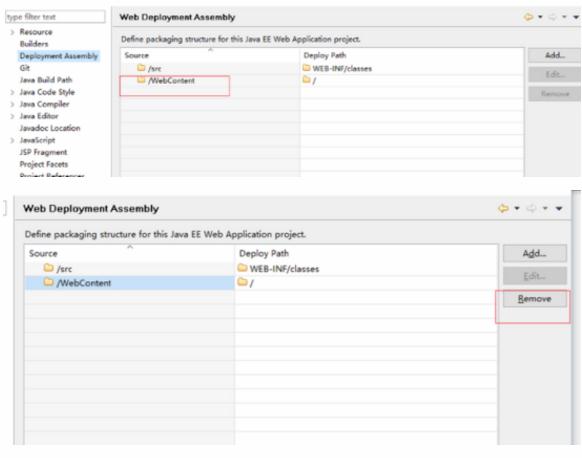Image resolution: width=582 pixels, height=458 pixels.
Task: Select the /src folder icon in upper table
Action: (x=141, y=68)
